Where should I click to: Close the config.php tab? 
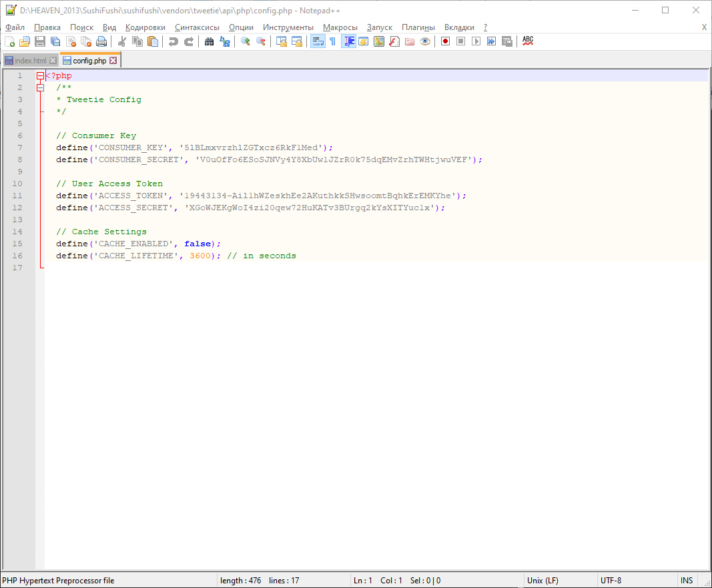113,61
